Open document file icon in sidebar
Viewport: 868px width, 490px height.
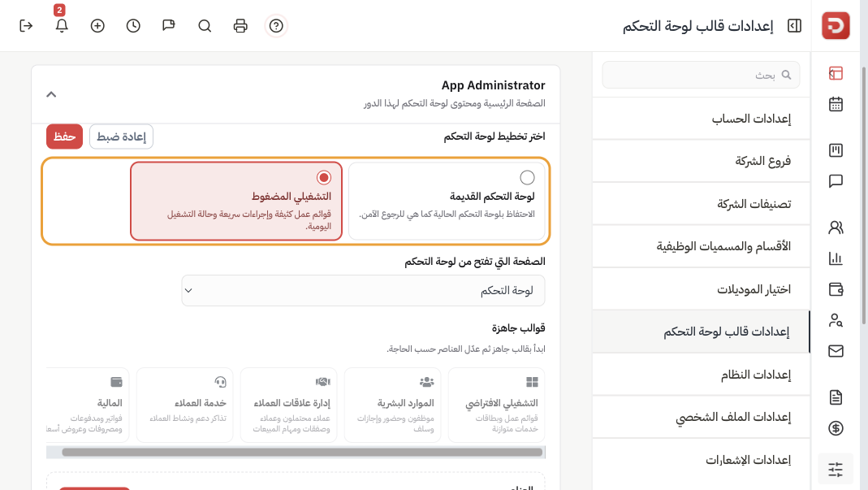[836, 397]
